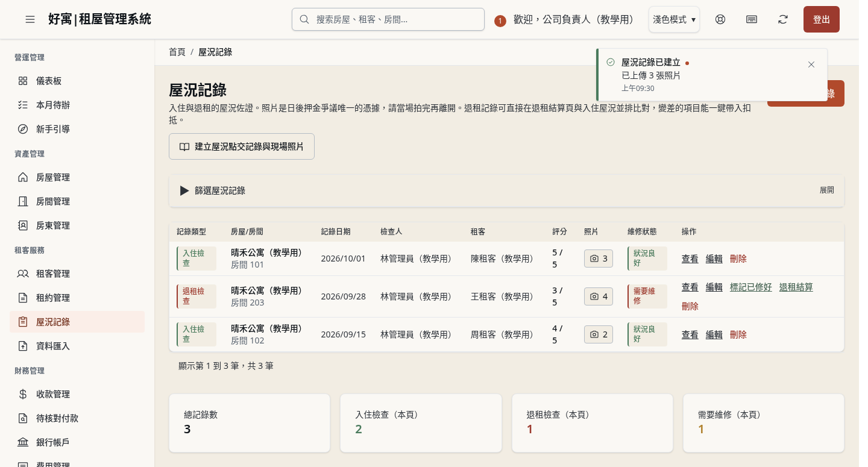Click 編輯 for 陳租客 record
This screenshot has width=868, height=467.
click(714, 259)
